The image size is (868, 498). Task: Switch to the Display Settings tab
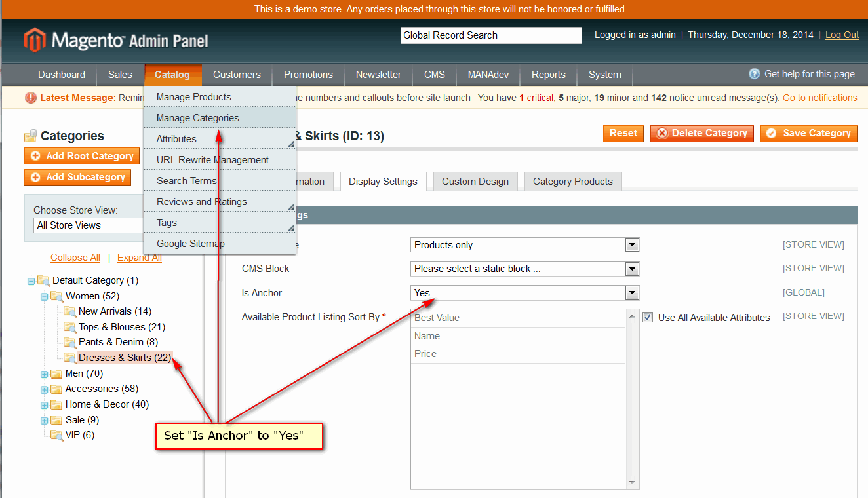pos(383,182)
